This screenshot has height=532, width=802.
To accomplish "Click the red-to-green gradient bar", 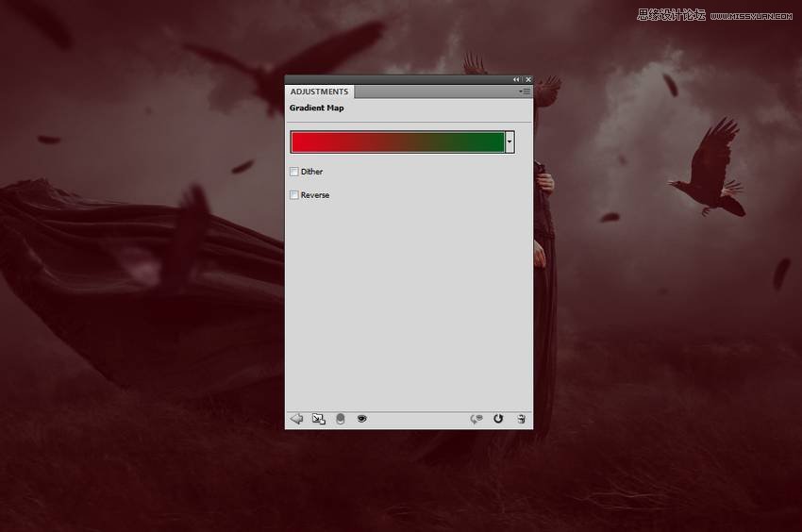I will pyautogui.click(x=397, y=141).
